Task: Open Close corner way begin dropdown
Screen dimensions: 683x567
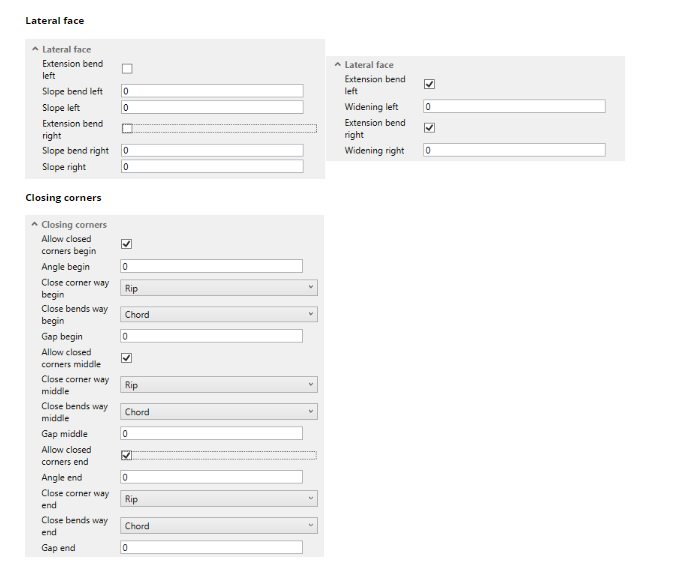Action: click(x=219, y=288)
